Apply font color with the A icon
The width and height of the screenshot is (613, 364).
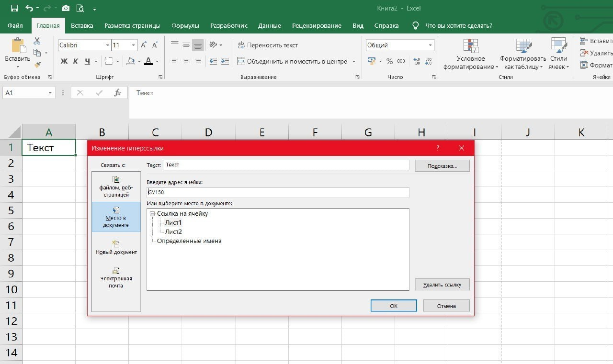(x=148, y=61)
